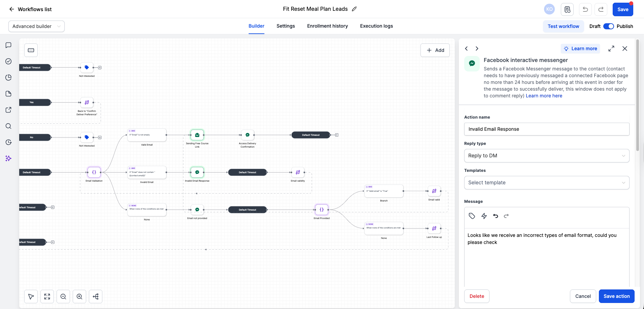
Task: Insert custom value tag in message
Action: 472,216
